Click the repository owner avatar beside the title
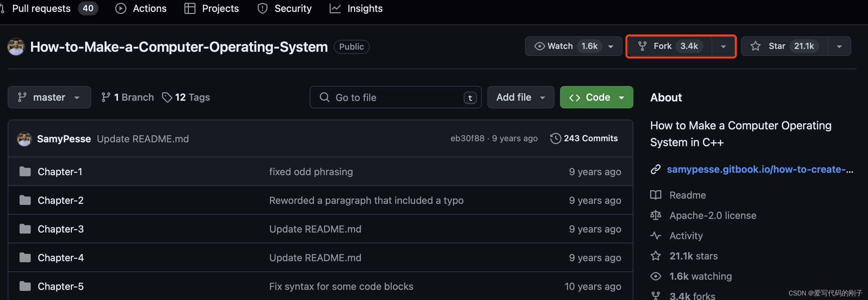 [16, 47]
